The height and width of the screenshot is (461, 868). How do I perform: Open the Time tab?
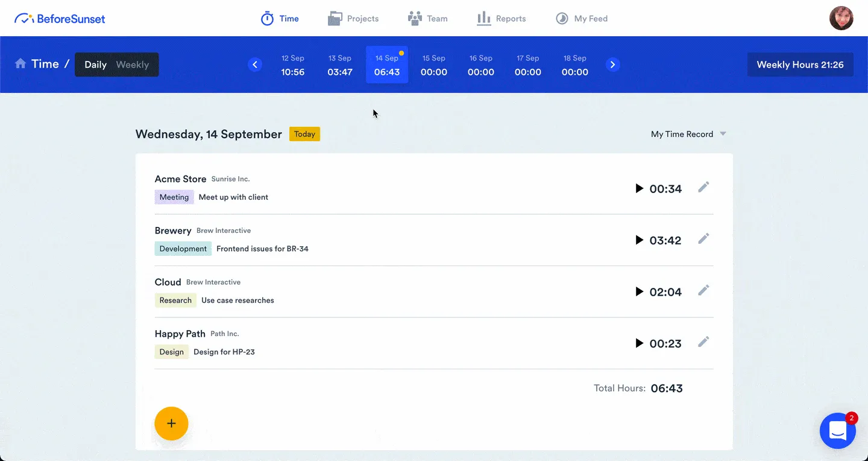point(280,19)
